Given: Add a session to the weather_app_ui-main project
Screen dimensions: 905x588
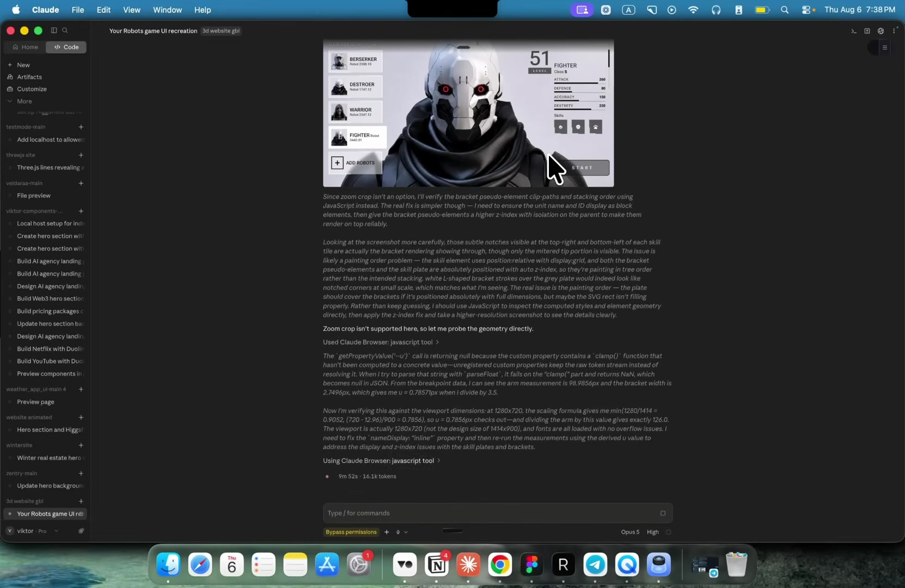Looking at the screenshot, I should 81,389.
